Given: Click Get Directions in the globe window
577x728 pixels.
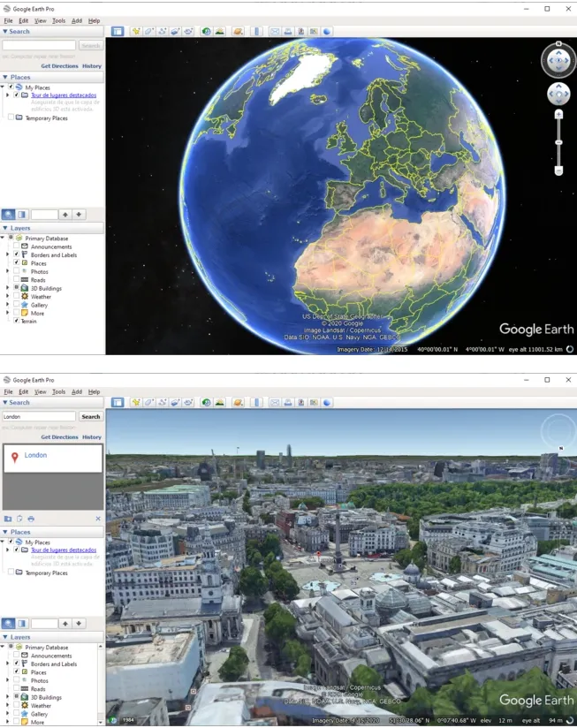Looking at the screenshot, I should (59, 66).
